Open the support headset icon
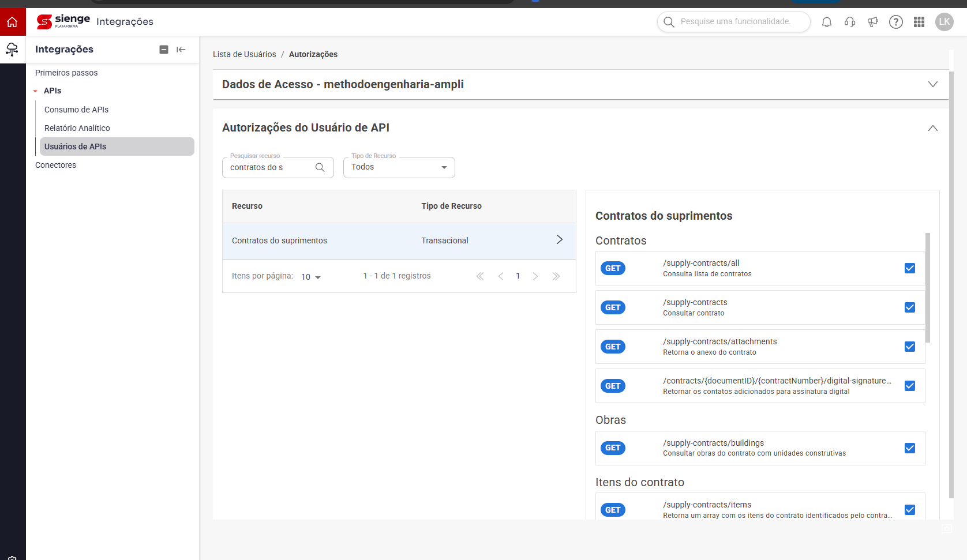967x560 pixels. click(x=850, y=22)
